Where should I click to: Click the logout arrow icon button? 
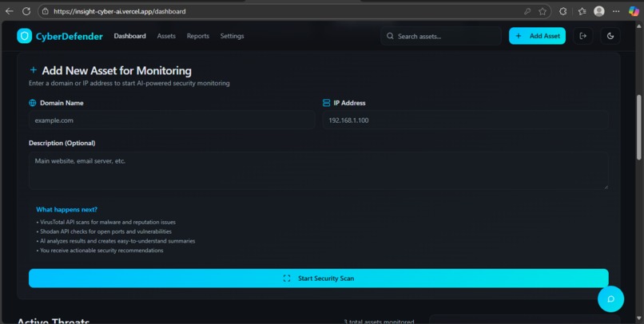pos(582,36)
